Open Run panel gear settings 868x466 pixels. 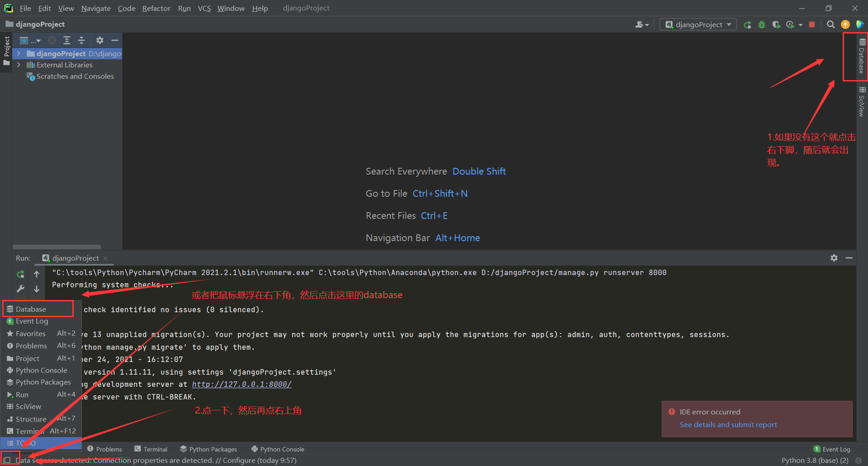834,258
